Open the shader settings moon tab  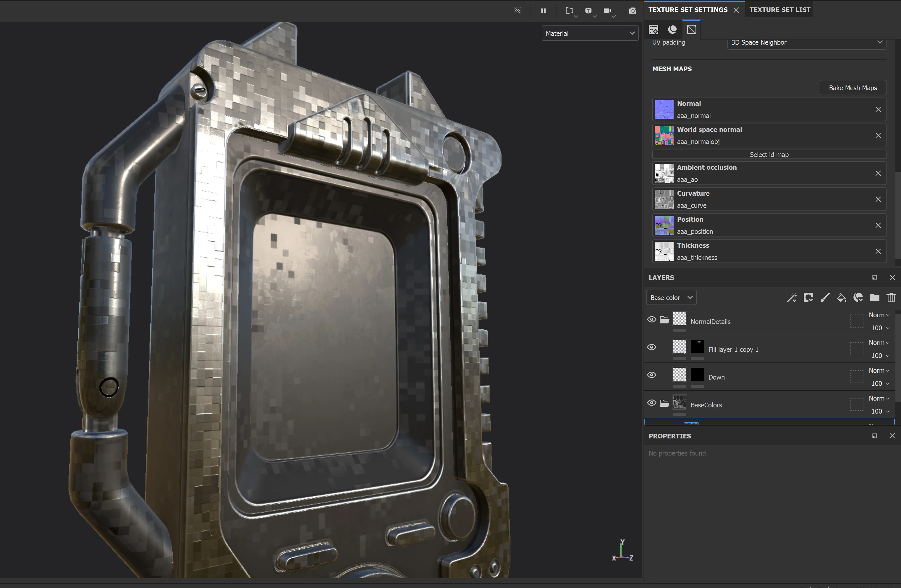(672, 30)
